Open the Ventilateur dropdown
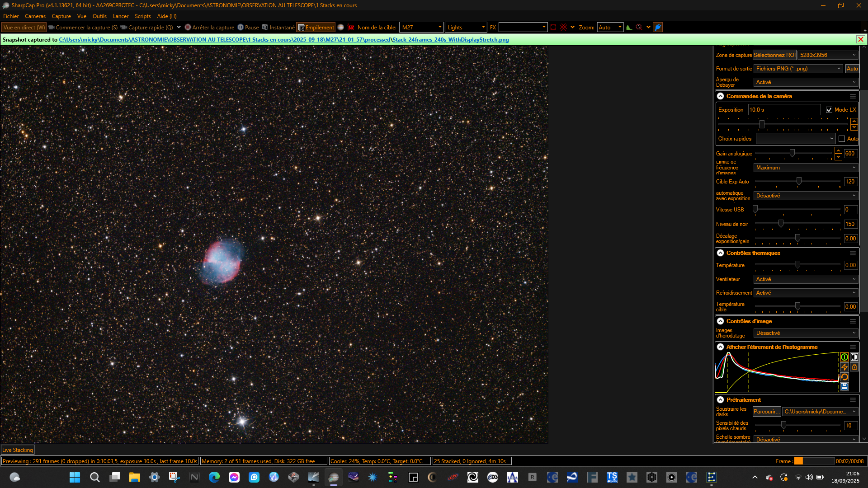Viewport: 868px width, 488px height. (806, 279)
